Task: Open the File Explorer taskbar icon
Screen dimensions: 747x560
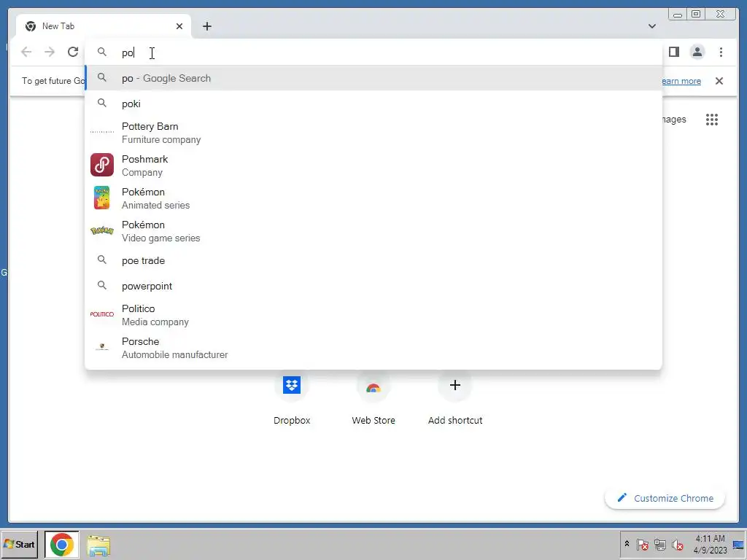Action: tap(98, 545)
